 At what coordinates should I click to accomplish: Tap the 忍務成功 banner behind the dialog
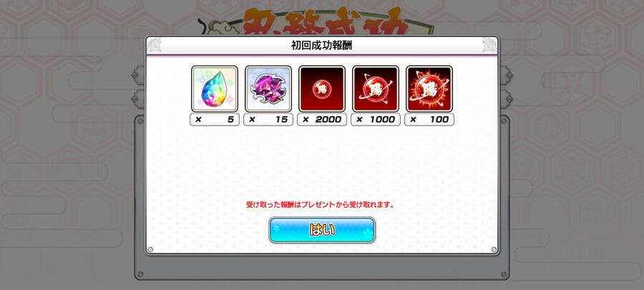(x=326, y=23)
